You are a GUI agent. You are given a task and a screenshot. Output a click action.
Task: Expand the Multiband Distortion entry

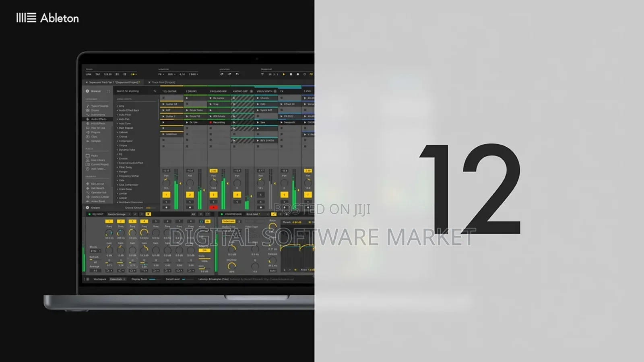pyautogui.click(x=118, y=202)
